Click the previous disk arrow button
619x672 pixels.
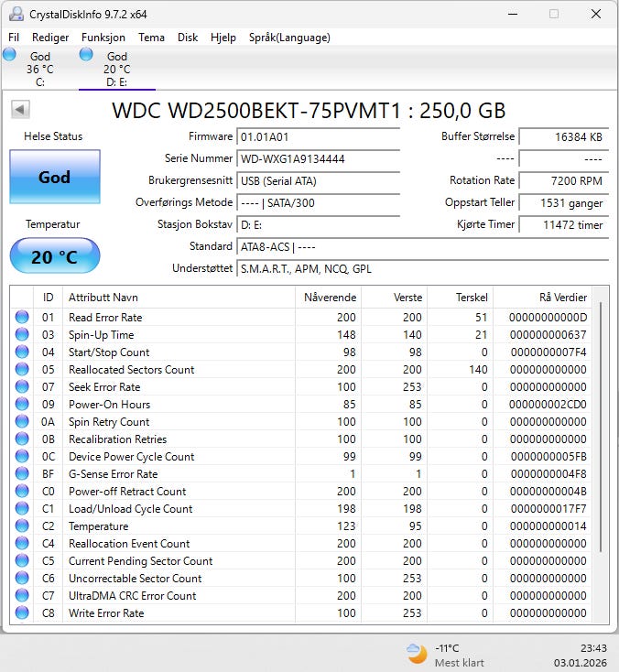(20, 110)
